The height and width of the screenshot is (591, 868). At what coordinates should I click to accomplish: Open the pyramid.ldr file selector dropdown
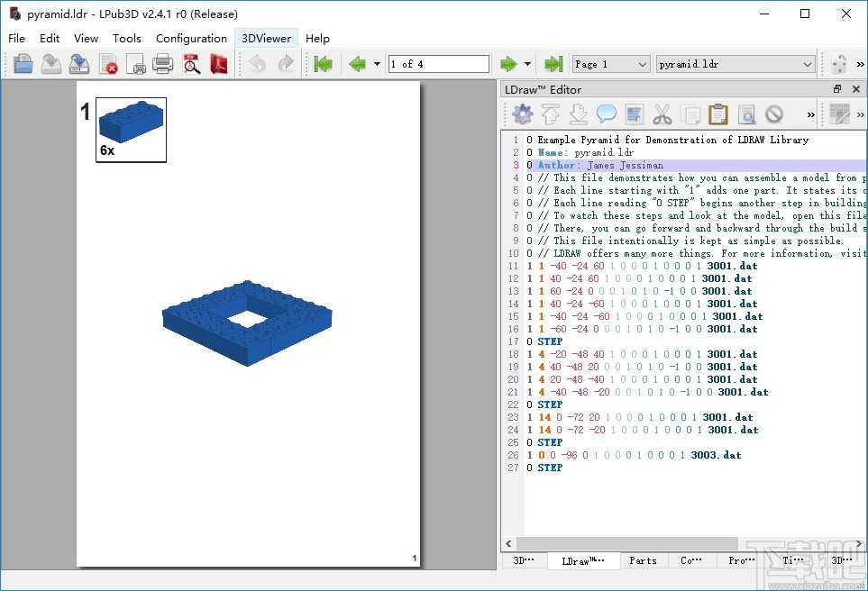click(x=735, y=64)
